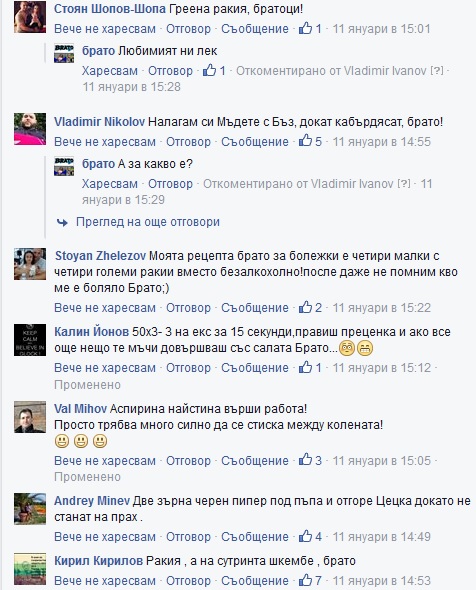
Task: Click like thumb icon on Stoyan Zhelezov's comment
Action: point(306,307)
